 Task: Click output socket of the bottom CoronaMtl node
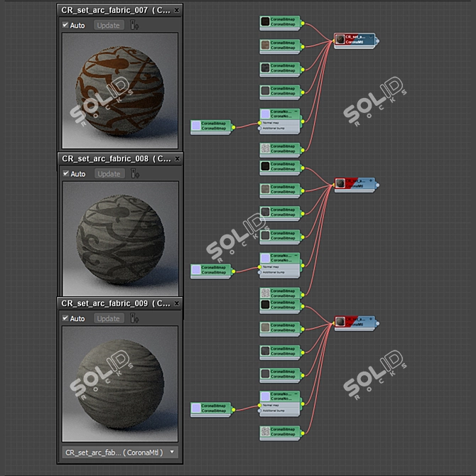(377, 323)
